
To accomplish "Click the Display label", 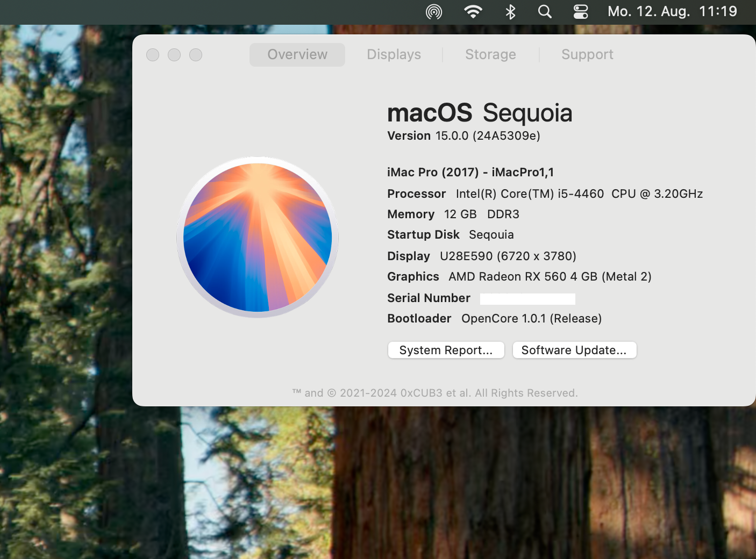I will [x=409, y=256].
